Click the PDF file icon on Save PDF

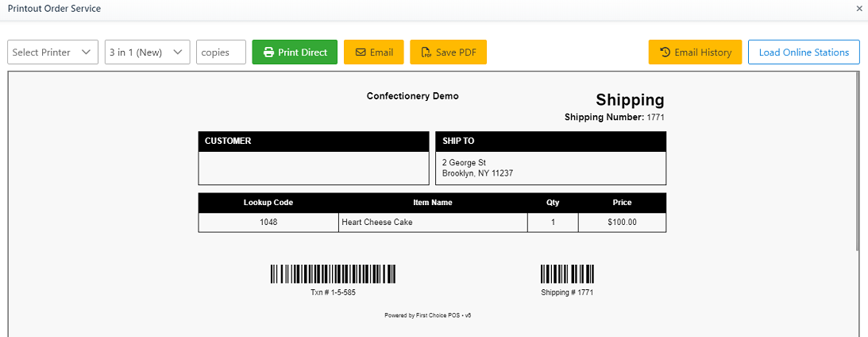(x=426, y=52)
